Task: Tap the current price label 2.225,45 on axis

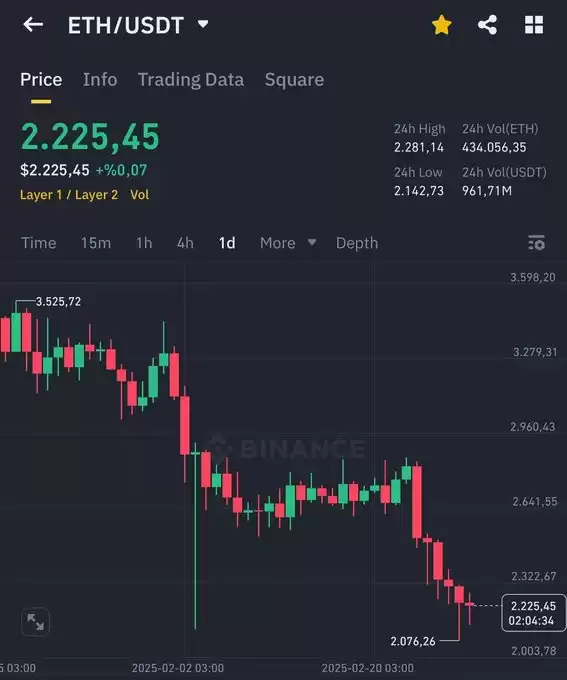Action: coord(534,613)
